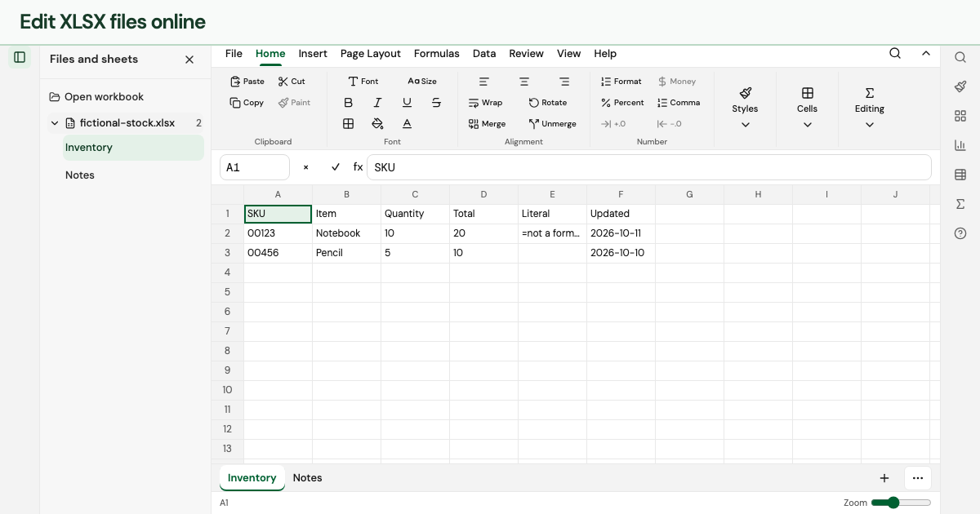Select Notes sheet in sidebar

(x=133, y=175)
